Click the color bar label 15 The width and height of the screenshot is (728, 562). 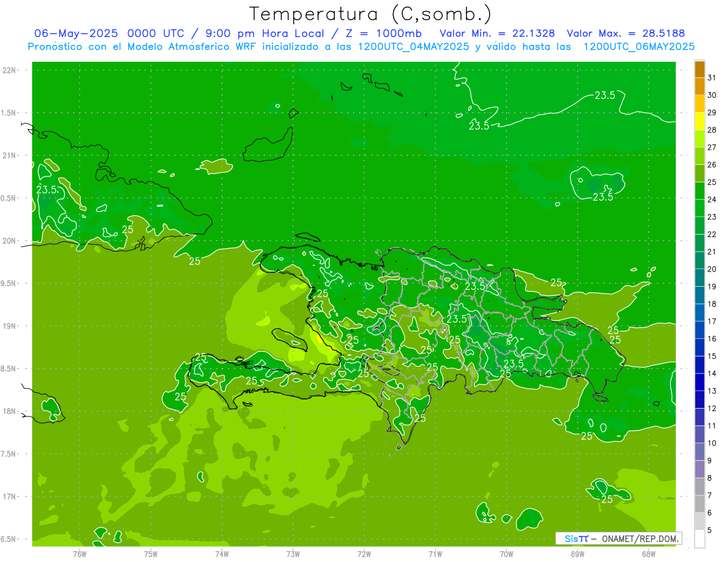click(x=712, y=356)
